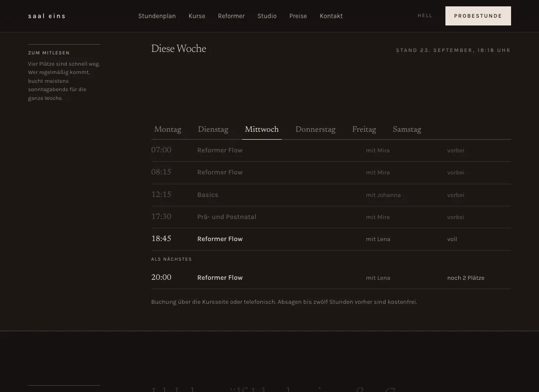Click the 12:15 Basics class name
Screen dimensions: 539x392
pos(208,195)
